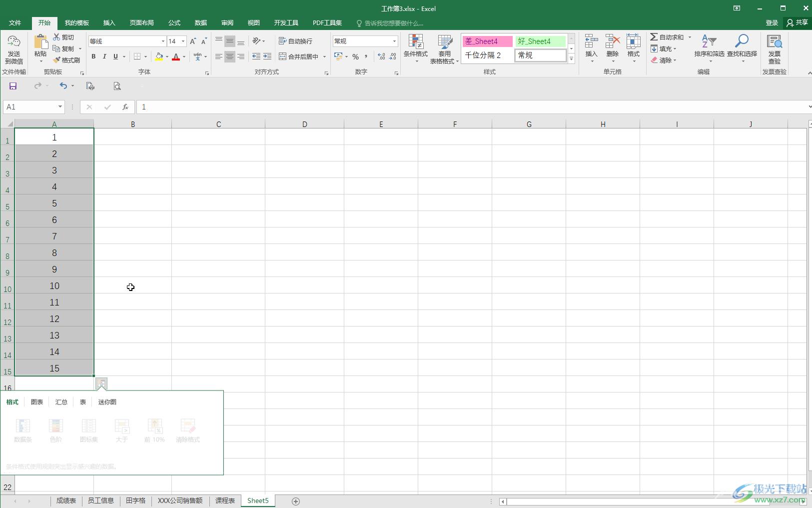Viewport: 812px width, 508px height.
Task: Increase font size with the larger A icon
Action: click(193, 41)
